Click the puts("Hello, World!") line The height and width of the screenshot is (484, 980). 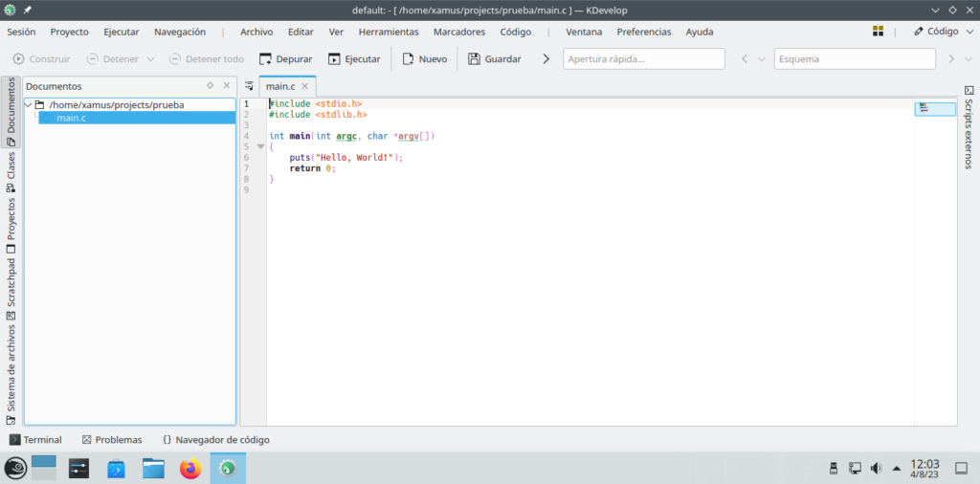pos(346,158)
